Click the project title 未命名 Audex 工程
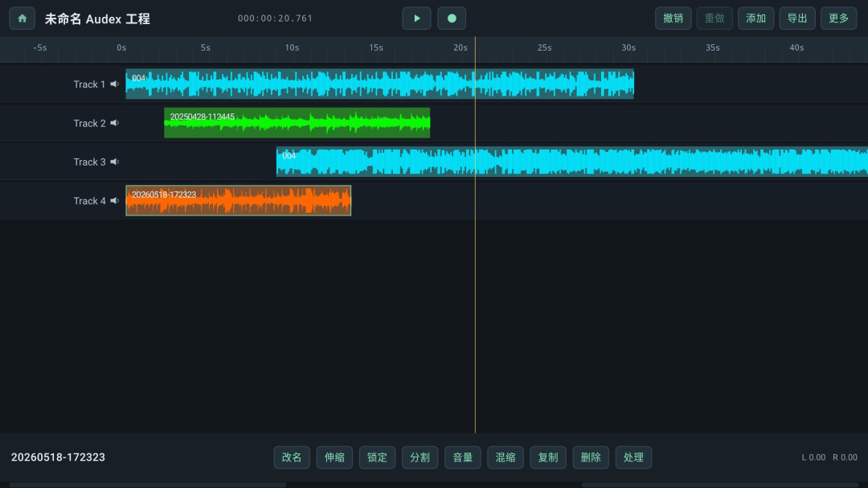 click(97, 18)
